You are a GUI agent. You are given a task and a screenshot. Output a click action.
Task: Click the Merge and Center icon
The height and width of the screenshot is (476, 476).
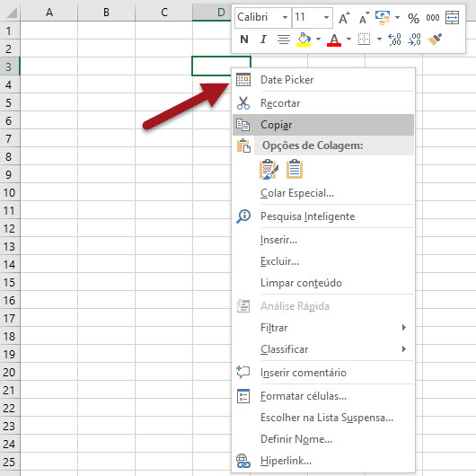[452, 18]
